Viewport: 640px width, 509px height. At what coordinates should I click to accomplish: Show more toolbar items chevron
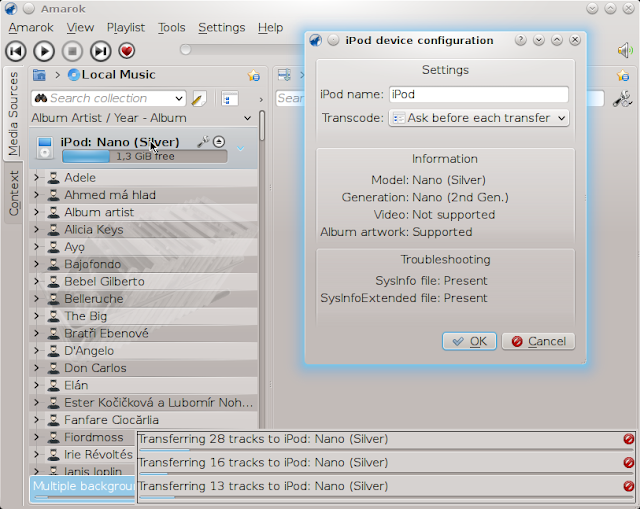coord(261,99)
